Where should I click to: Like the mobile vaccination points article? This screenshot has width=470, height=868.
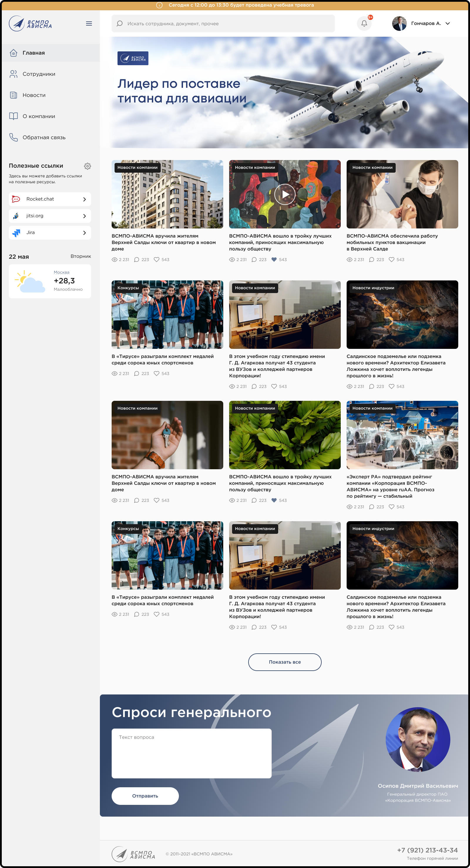pos(392,260)
